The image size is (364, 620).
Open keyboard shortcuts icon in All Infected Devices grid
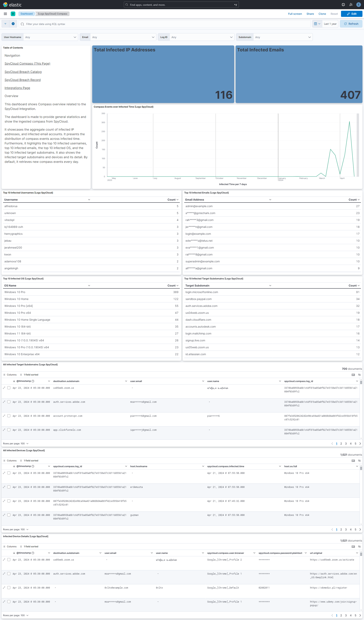tap(353, 461)
